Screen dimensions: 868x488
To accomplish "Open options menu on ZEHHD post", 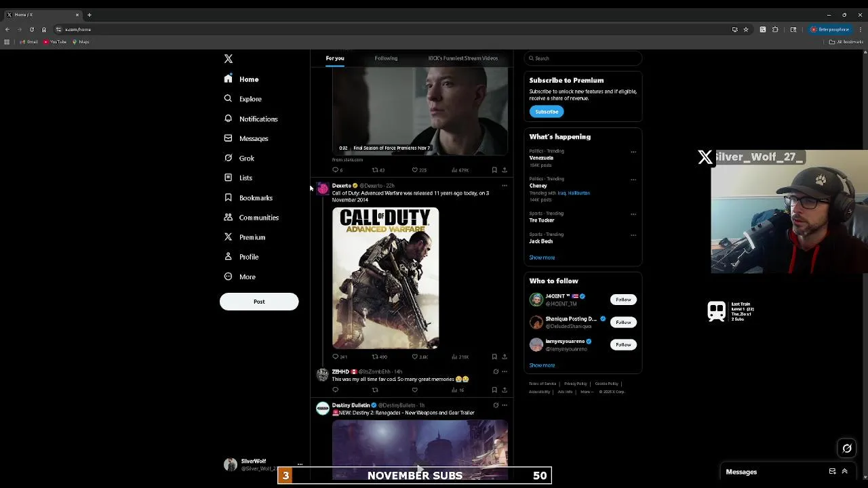I will 504,371.
